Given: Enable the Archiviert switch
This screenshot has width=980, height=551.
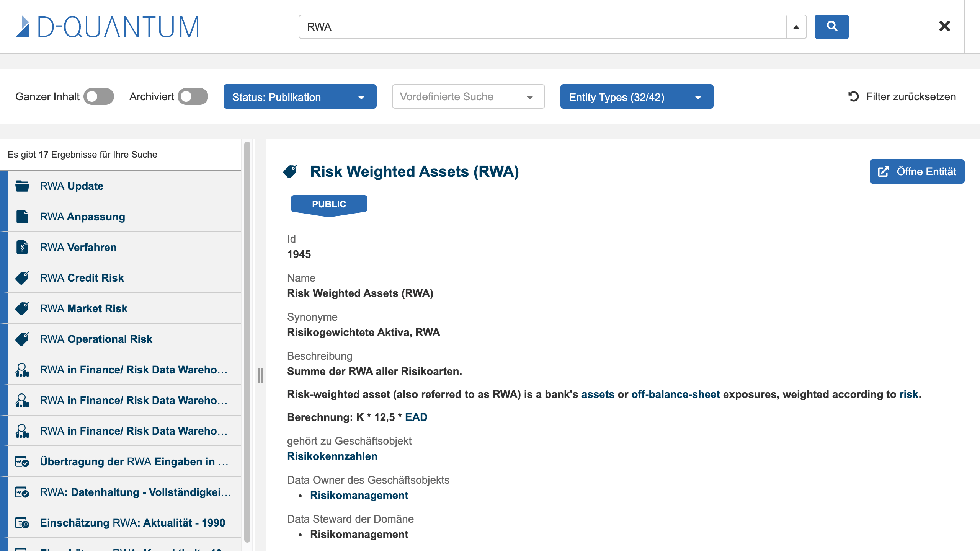Looking at the screenshot, I should [x=193, y=96].
